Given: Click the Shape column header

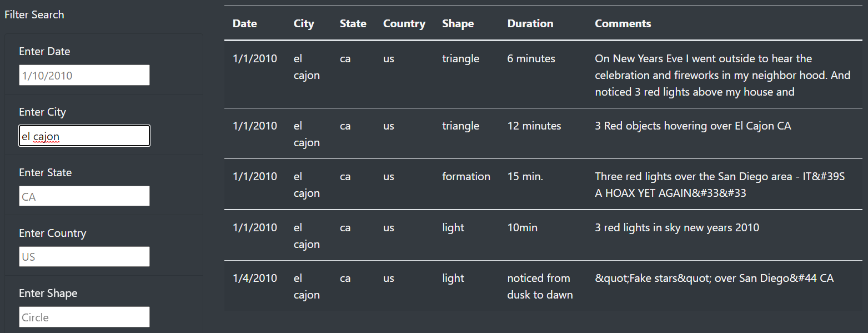Looking at the screenshot, I should pyautogui.click(x=458, y=23).
